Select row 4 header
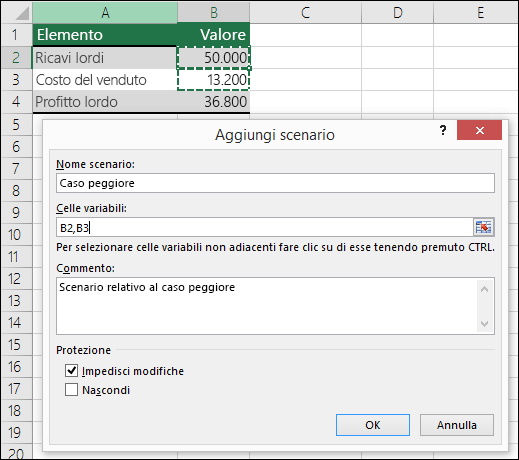Viewport: 519px width, 460px height. click(17, 102)
